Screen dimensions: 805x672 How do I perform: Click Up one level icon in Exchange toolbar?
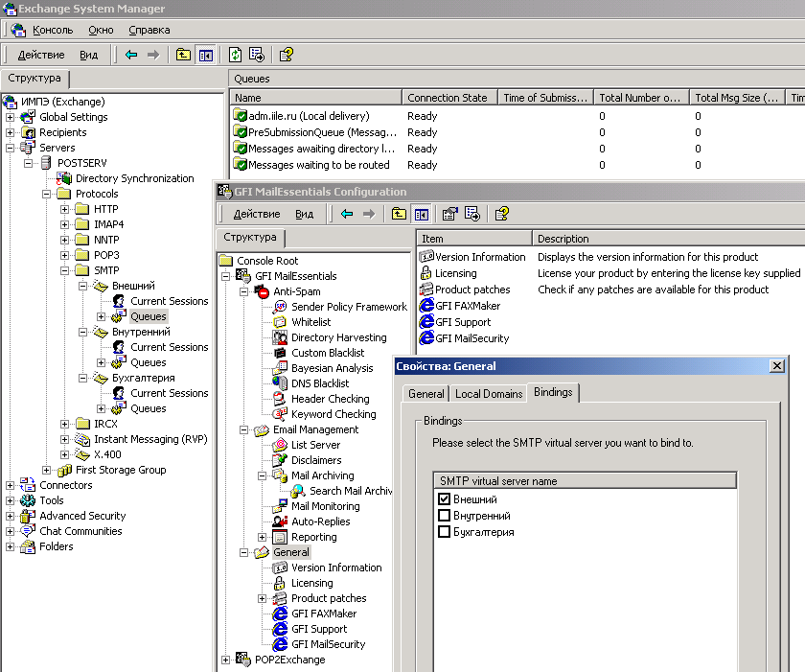(183, 55)
